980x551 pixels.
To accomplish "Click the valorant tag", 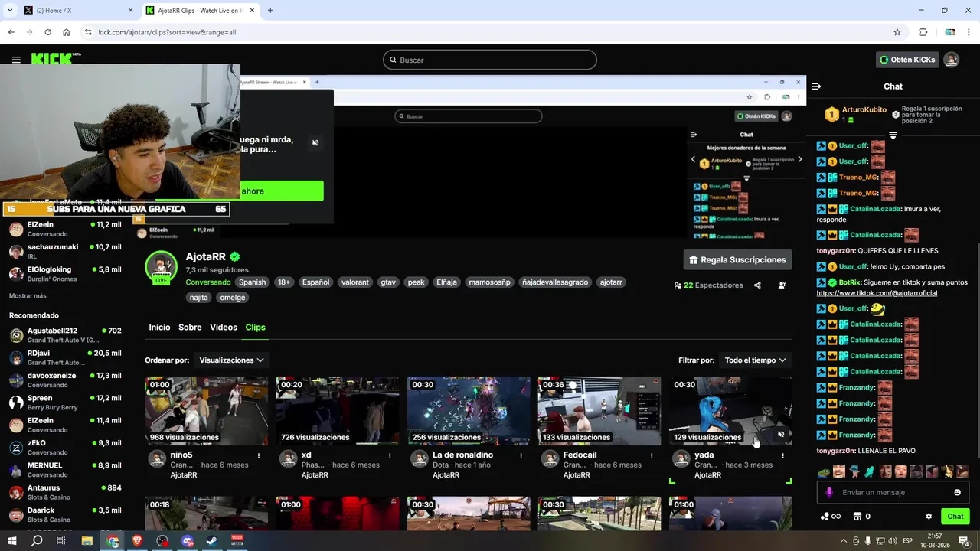I will pyautogui.click(x=354, y=282).
